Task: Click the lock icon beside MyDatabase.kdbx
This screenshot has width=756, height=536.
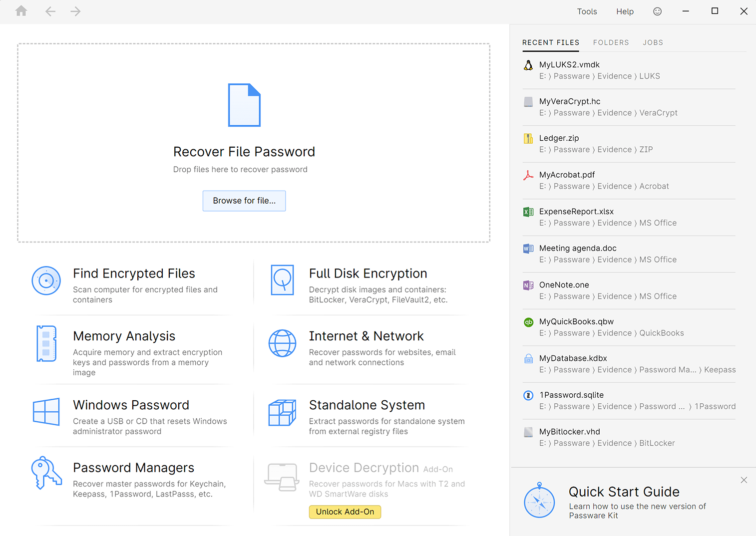Action: [x=528, y=358]
